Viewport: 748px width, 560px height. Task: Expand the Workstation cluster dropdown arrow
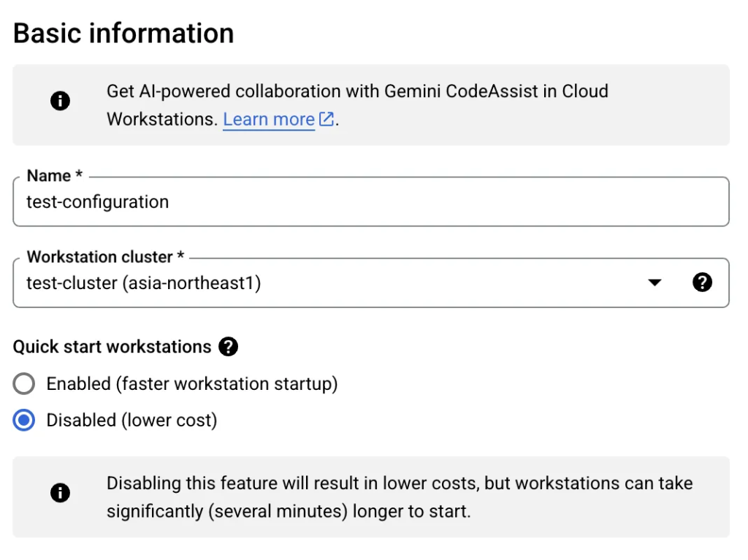coord(654,283)
